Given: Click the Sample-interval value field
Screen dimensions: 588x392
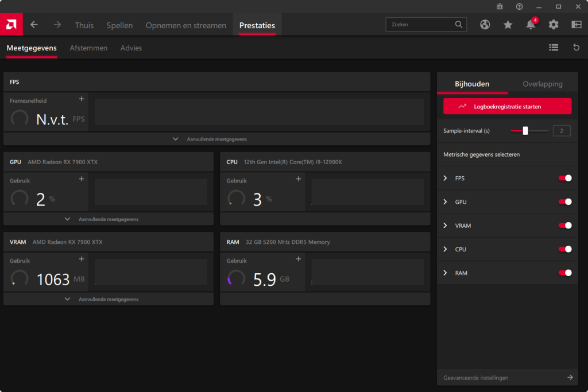Looking at the screenshot, I should coord(562,131).
